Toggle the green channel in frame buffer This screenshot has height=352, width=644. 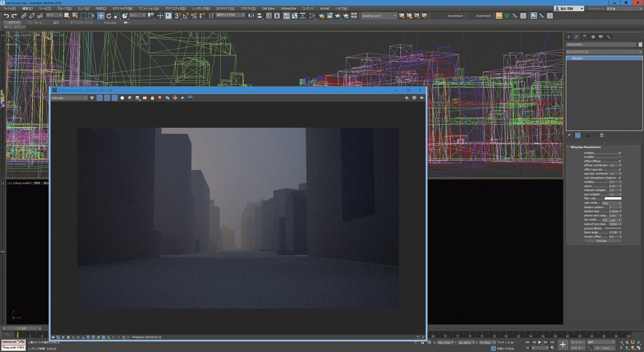coord(107,98)
